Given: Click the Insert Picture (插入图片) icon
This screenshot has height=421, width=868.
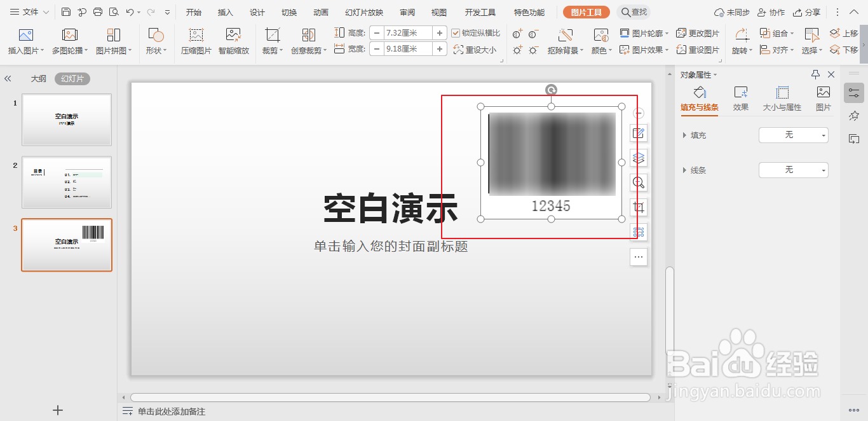Looking at the screenshot, I should [x=26, y=35].
